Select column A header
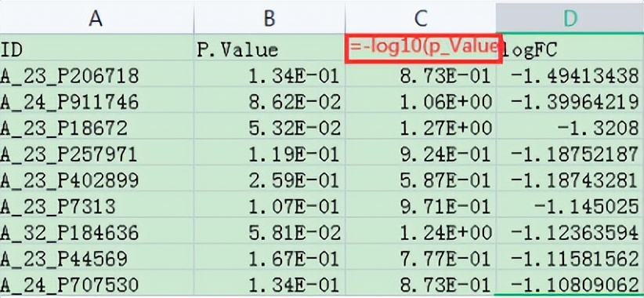Viewport: 644px width, 298px height. tap(96, 17)
